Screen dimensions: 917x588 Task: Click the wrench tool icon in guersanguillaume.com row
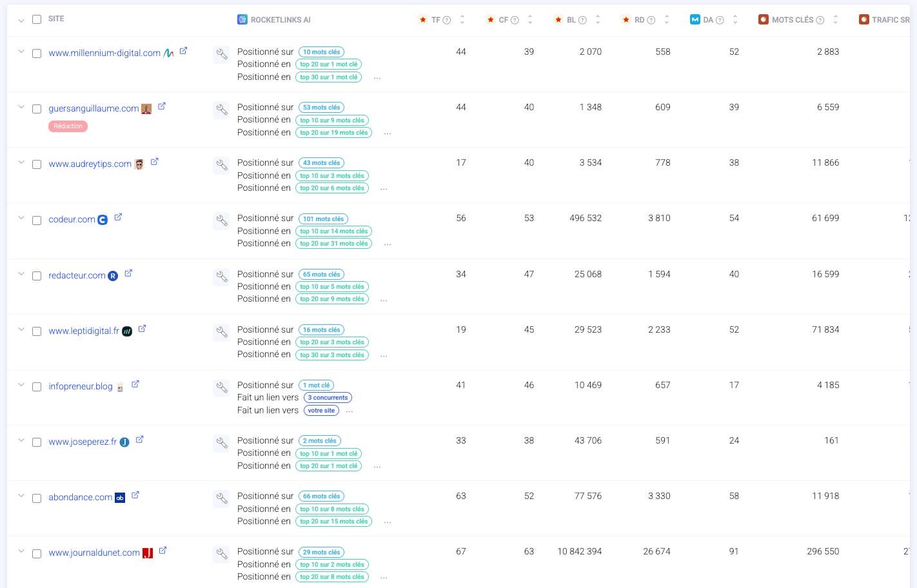coord(221,110)
